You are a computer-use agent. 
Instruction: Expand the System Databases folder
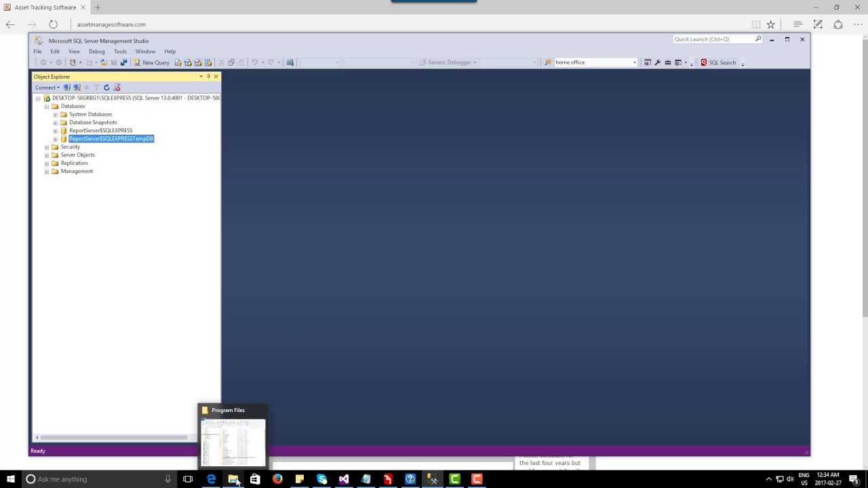(56, 115)
